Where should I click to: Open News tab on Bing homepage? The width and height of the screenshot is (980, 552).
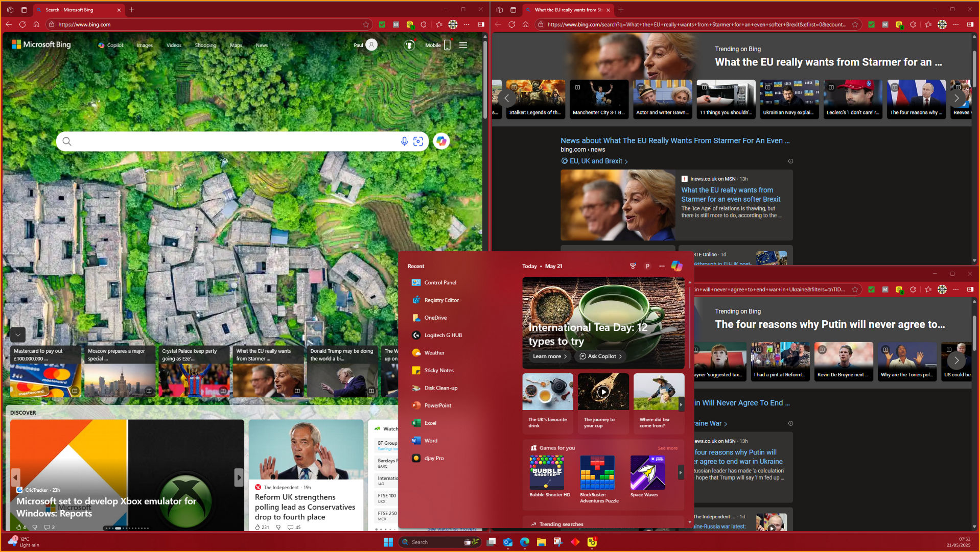(x=262, y=45)
